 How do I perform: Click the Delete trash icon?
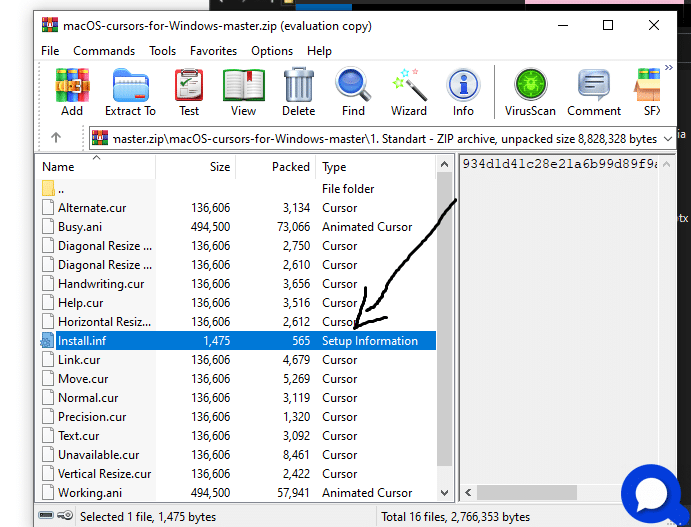point(298,92)
